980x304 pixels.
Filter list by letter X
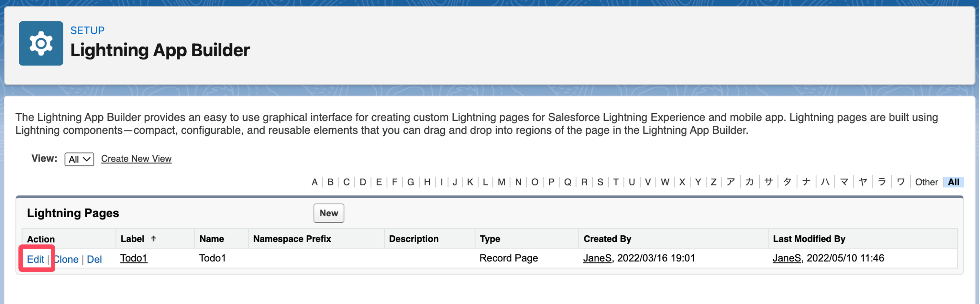682,182
